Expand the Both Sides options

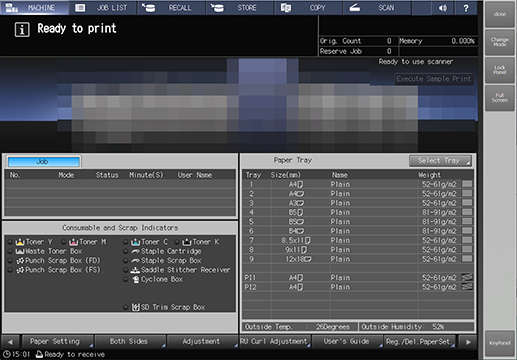tap(130, 341)
